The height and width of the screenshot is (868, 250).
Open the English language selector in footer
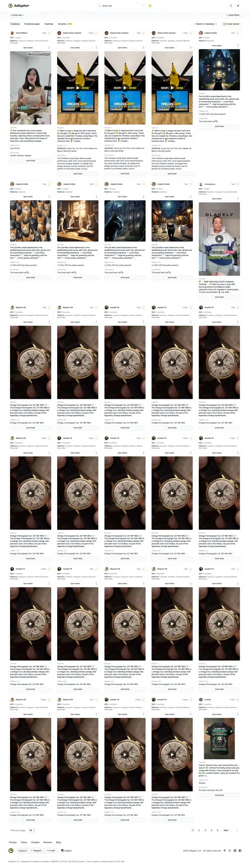coord(67,851)
